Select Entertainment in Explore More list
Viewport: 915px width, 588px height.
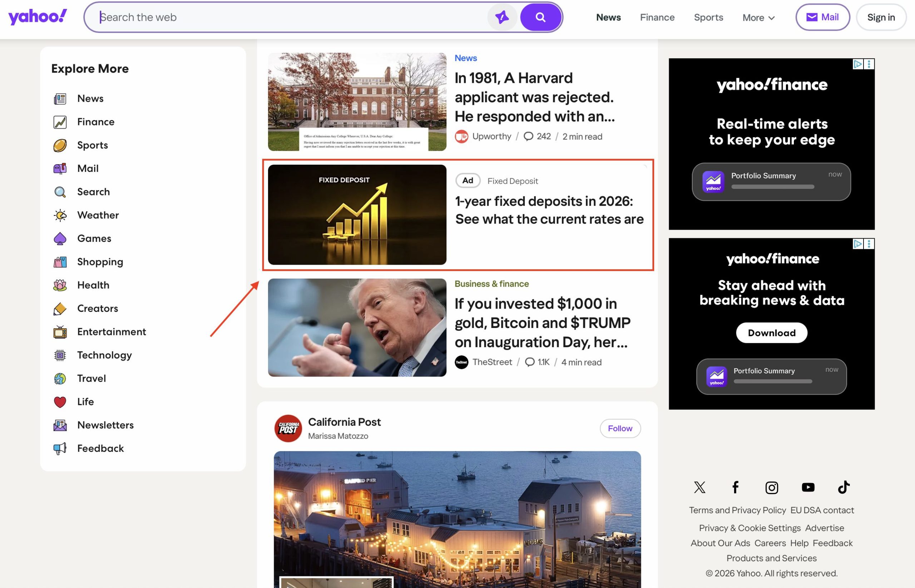tap(112, 332)
